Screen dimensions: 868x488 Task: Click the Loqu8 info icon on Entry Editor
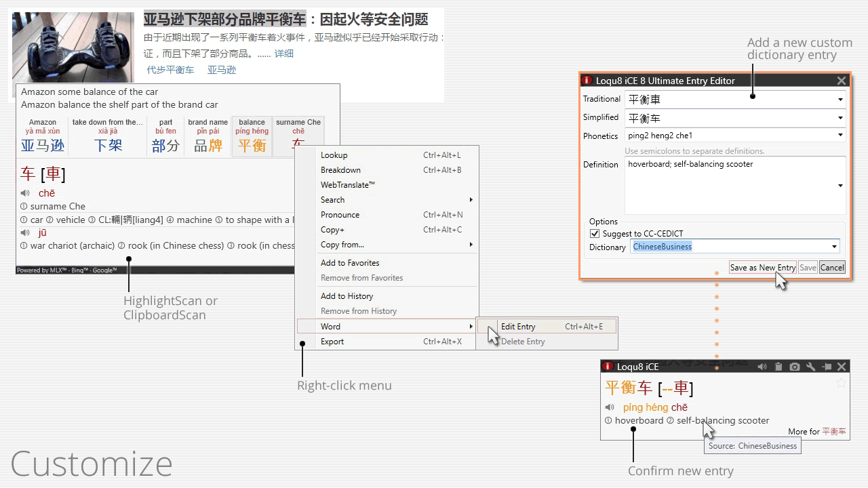click(587, 80)
